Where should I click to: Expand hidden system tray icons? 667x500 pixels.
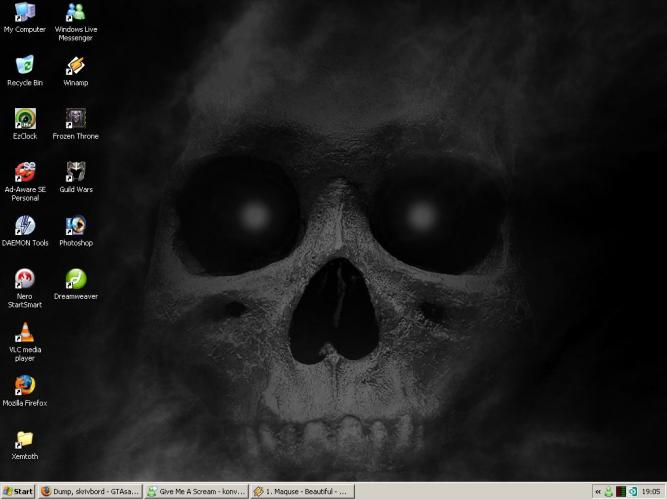(x=597, y=492)
